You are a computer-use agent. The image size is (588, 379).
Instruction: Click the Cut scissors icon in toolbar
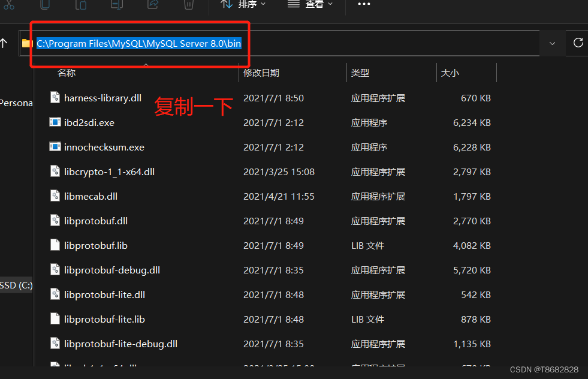click(x=9, y=5)
